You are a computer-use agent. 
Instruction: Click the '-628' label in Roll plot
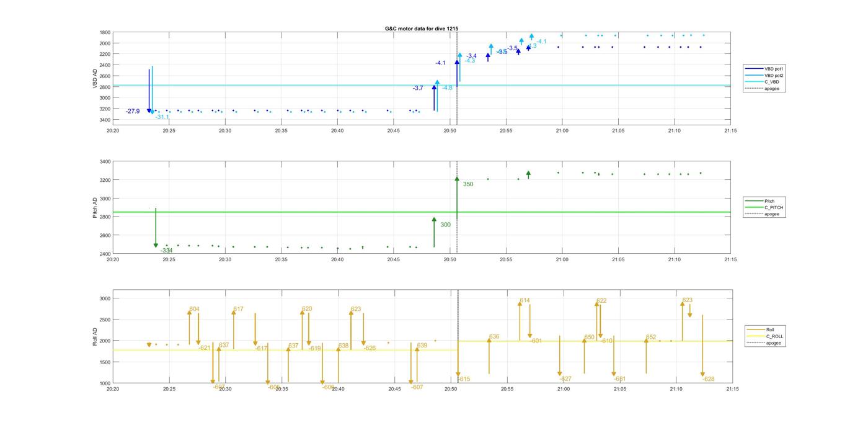[x=709, y=379]
